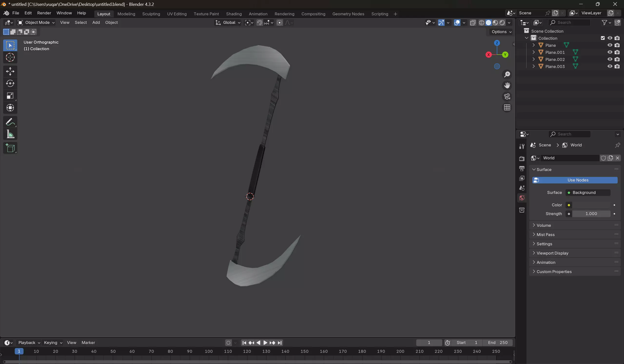
Task: Expand the Plane object tree
Action: coord(534,45)
